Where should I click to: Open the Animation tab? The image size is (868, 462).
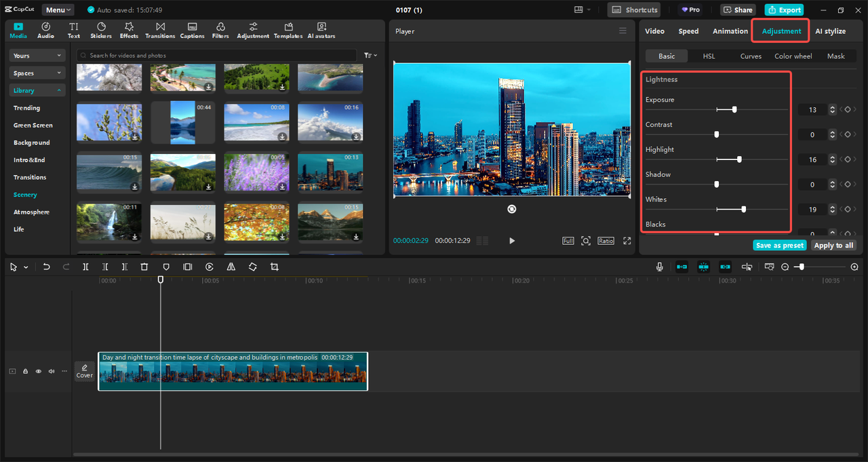[x=730, y=31]
